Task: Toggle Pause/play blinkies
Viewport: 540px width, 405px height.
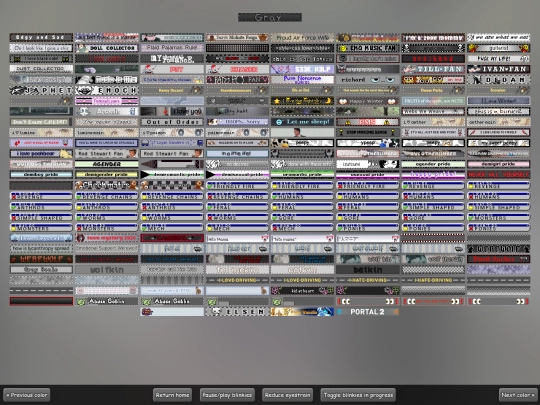Action: (227, 395)
